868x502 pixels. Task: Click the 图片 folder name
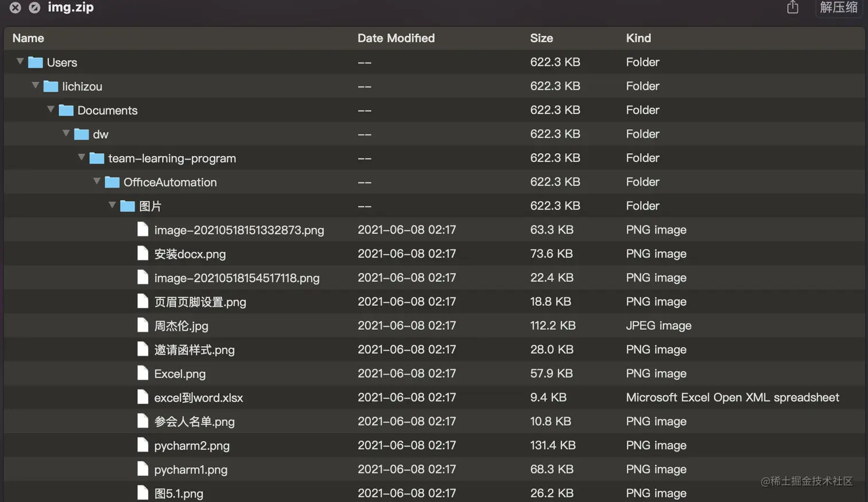pos(150,206)
